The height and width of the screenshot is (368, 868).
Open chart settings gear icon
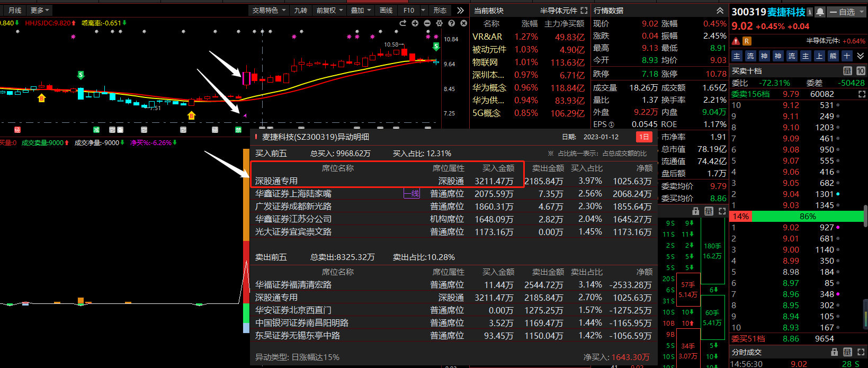(x=439, y=23)
